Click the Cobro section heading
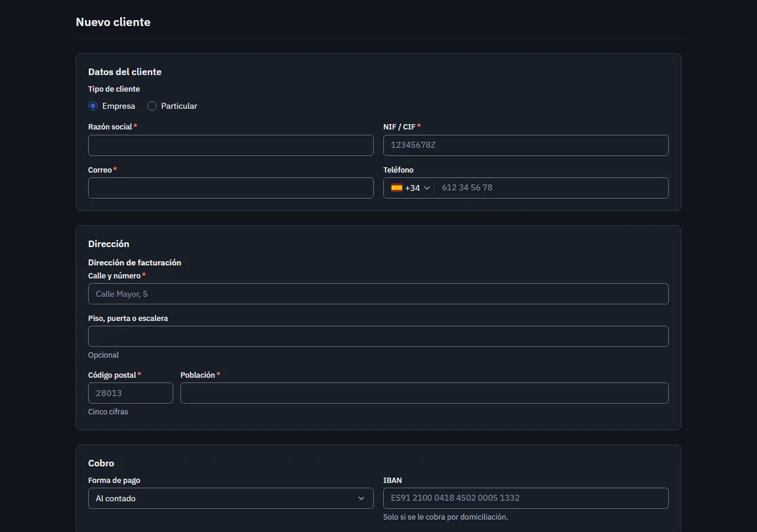Screen dimensions: 757x532 coord(101,463)
